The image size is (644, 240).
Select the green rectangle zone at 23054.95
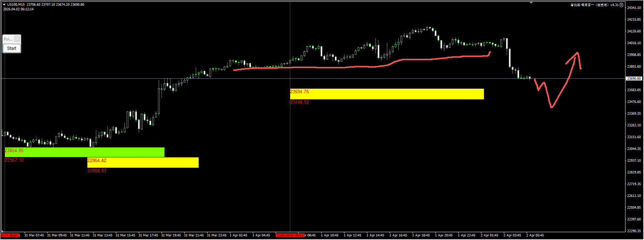[x=85, y=152]
